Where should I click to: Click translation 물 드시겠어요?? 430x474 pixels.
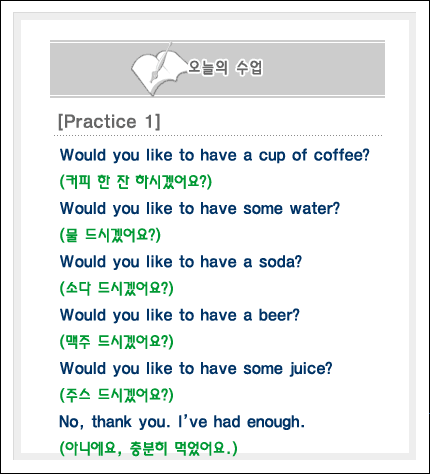point(110,235)
